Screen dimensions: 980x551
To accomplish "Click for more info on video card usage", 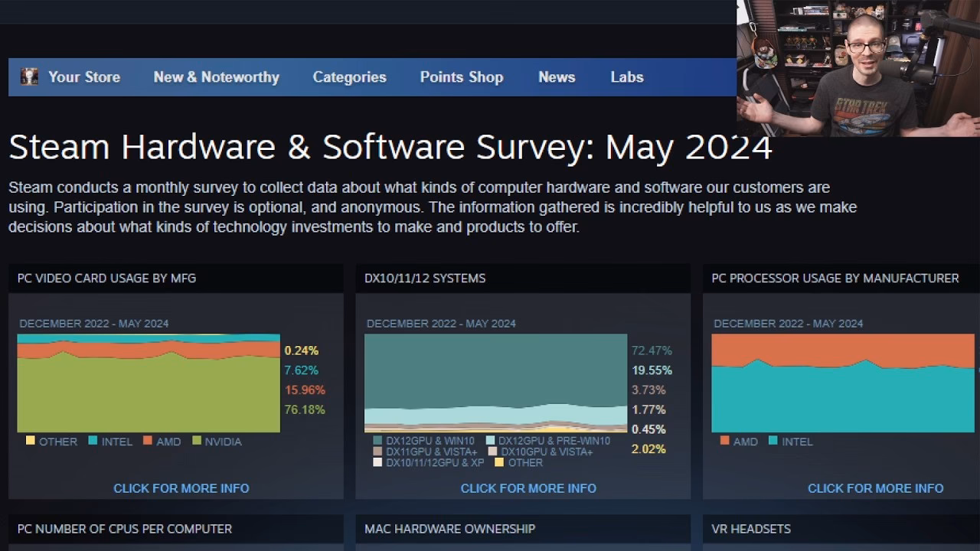I will (181, 487).
